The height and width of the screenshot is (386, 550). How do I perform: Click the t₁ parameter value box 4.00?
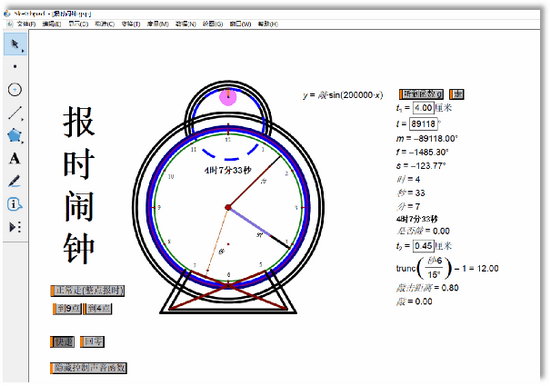(423, 108)
